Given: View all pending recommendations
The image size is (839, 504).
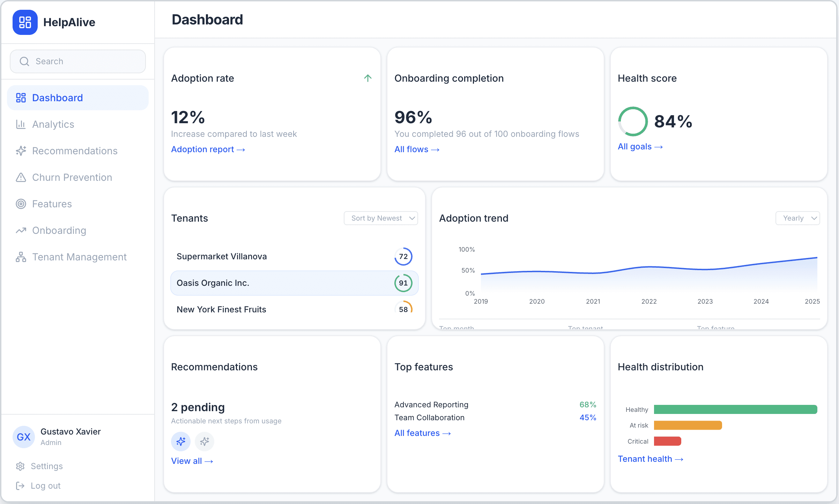Looking at the screenshot, I should [192, 461].
